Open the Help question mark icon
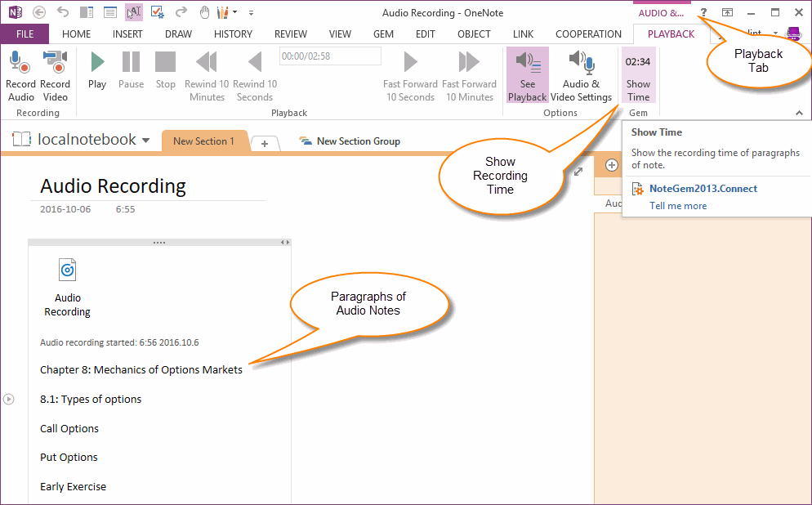 tap(703, 12)
